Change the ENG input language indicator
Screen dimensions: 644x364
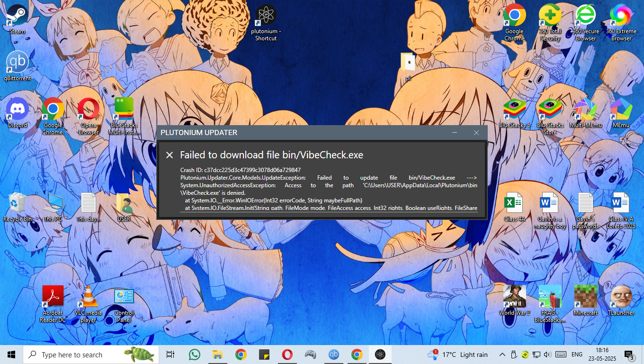tap(577, 355)
